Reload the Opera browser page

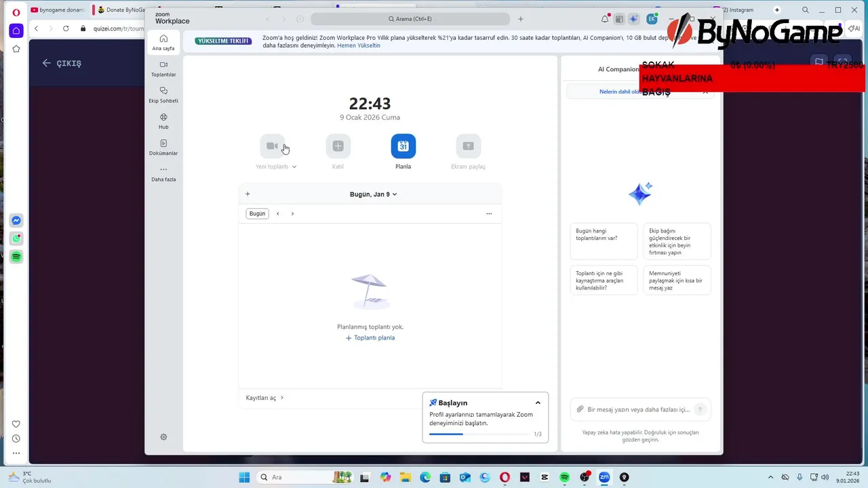click(x=66, y=28)
